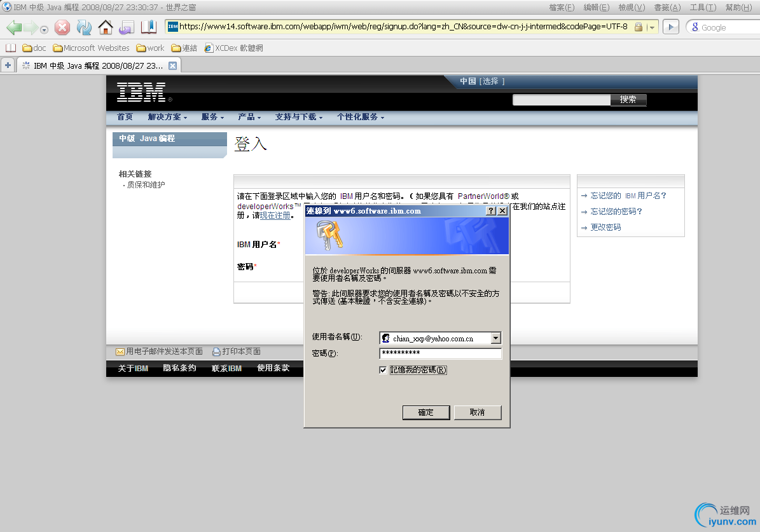This screenshot has width=760, height=532.
Task: Click the bookmarks panel icon on bookmark bar
Action: pos(11,48)
